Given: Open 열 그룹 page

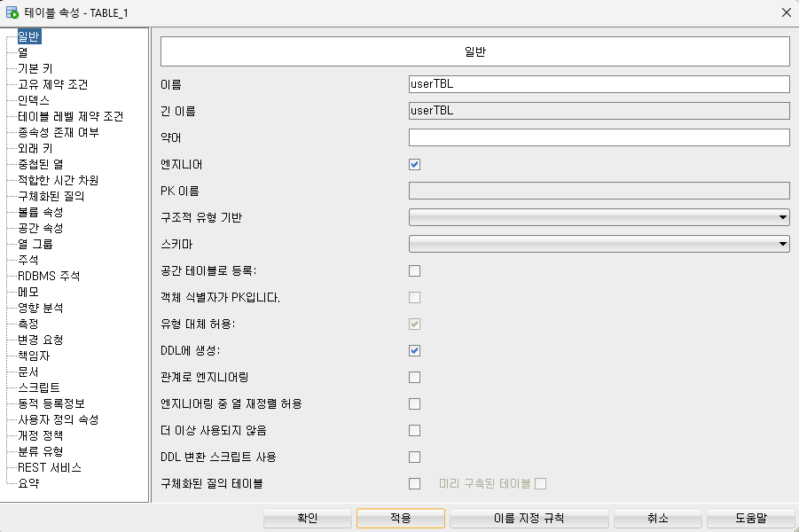Looking at the screenshot, I should (35, 244).
